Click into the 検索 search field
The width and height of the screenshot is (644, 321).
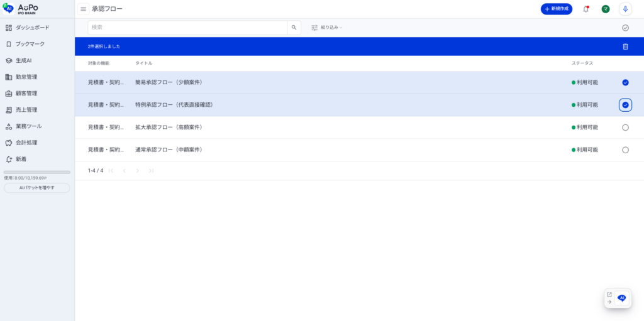187,28
